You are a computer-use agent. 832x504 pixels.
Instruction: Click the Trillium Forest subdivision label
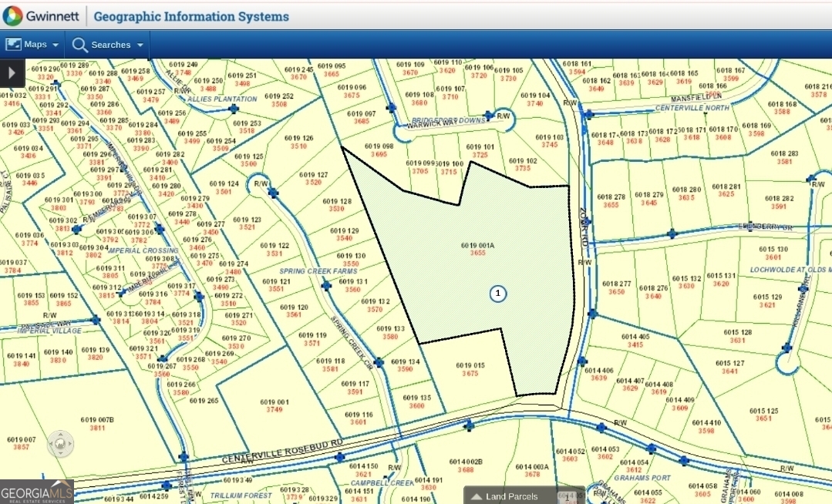click(241, 496)
